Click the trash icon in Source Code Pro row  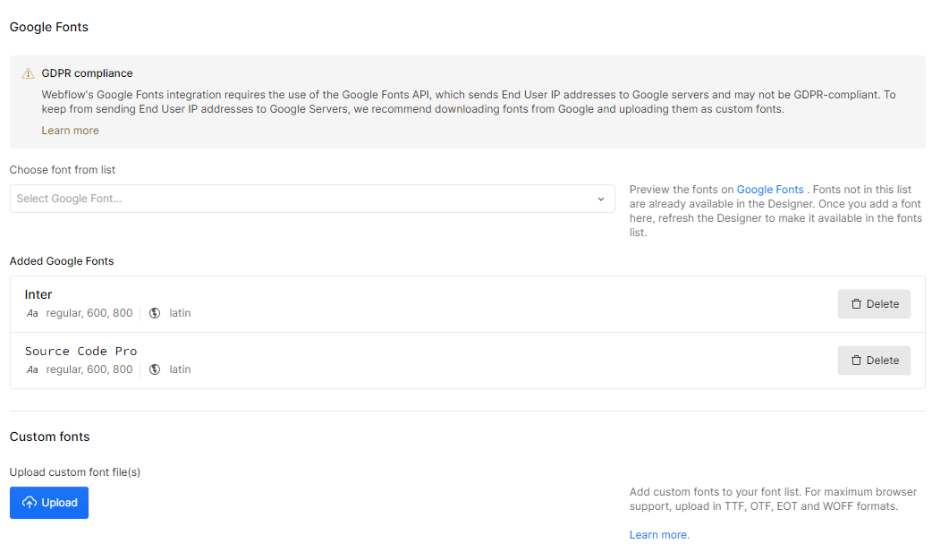coord(856,361)
